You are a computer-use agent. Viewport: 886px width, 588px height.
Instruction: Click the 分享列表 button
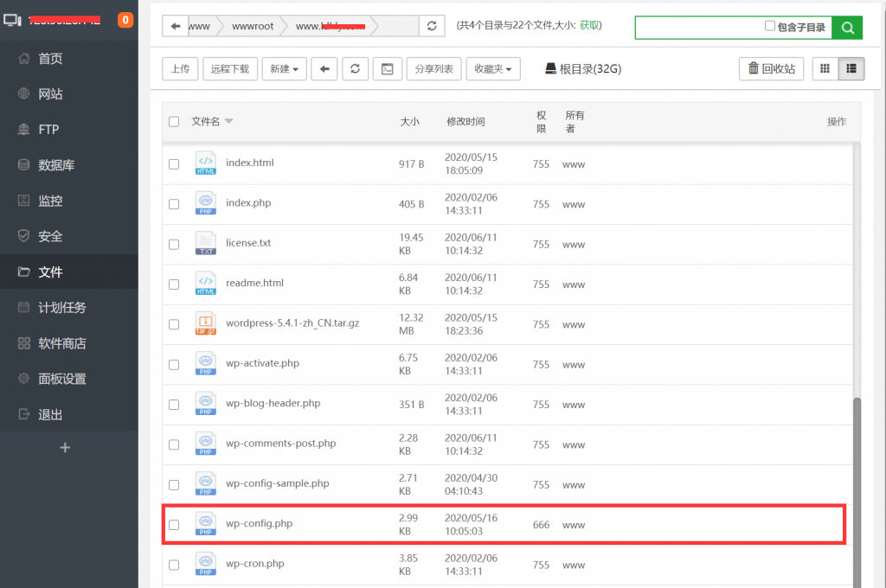[434, 69]
